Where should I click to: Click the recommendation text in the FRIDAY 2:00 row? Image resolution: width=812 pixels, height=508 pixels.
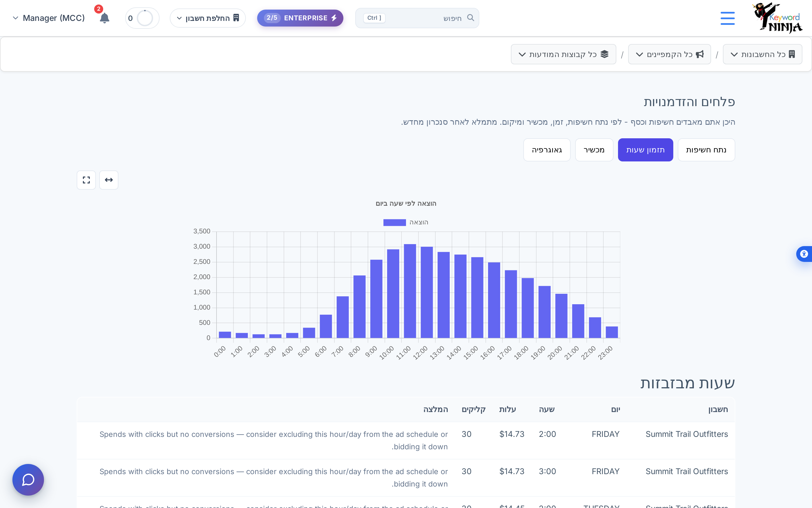pos(274,441)
